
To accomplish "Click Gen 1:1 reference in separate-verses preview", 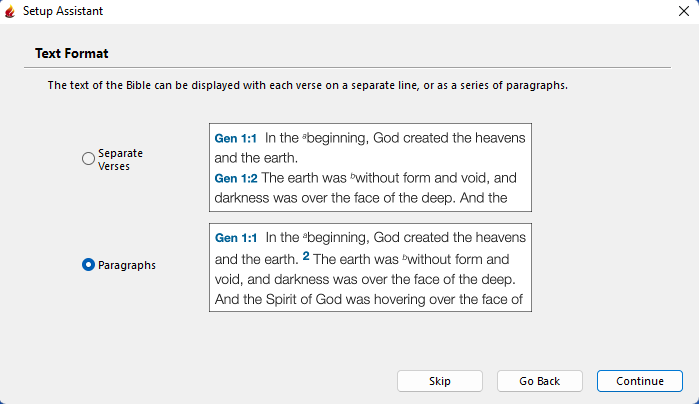I will 236,138.
